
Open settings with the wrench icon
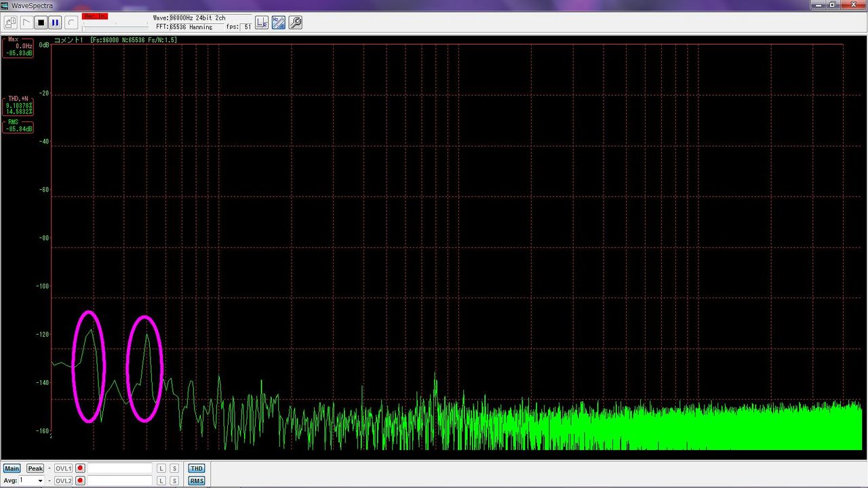pyautogui.click(x=295, y=22)
